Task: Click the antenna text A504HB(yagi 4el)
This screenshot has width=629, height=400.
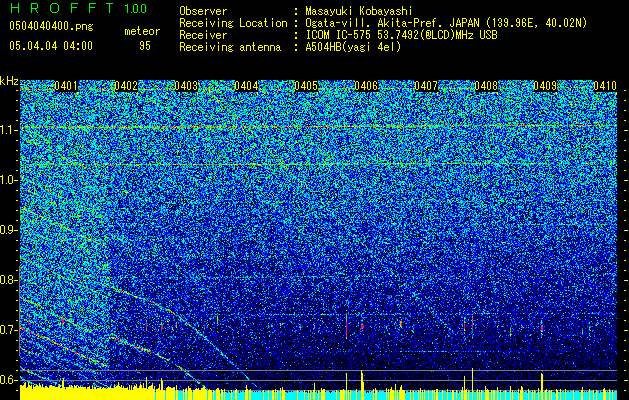Action: click(353, 47)
